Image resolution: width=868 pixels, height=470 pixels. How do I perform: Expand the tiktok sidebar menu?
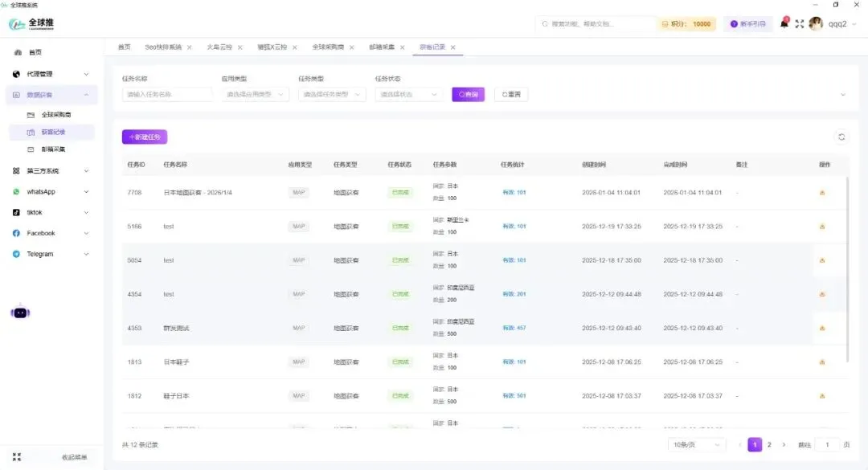[x=86, y=213]
